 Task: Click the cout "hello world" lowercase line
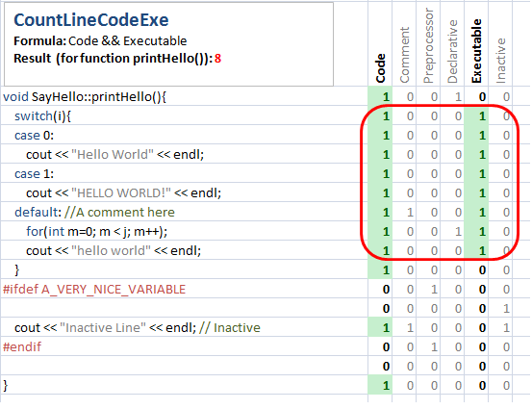[114, 251]
